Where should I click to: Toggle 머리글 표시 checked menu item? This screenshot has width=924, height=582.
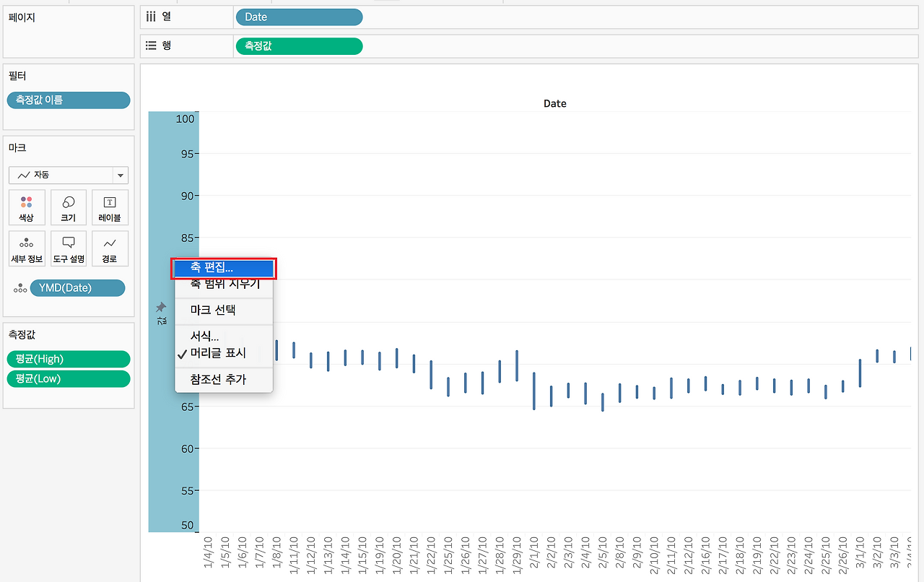224,353
